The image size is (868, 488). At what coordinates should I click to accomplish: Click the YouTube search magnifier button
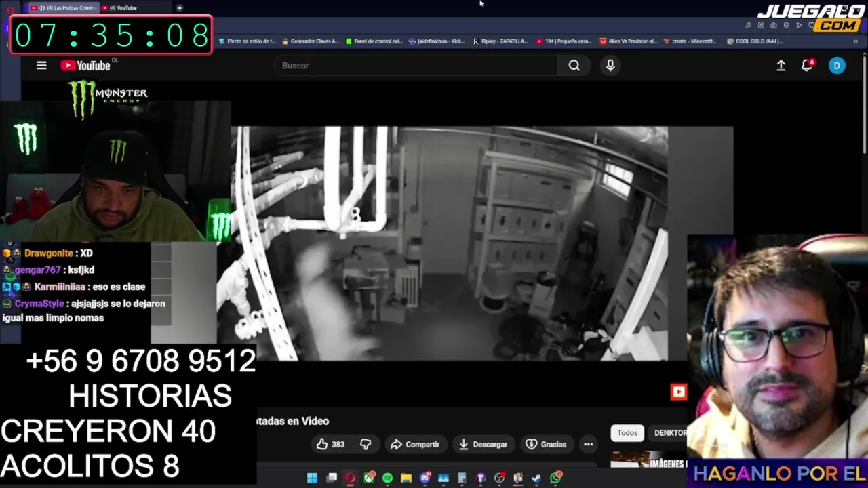[574, 66]
